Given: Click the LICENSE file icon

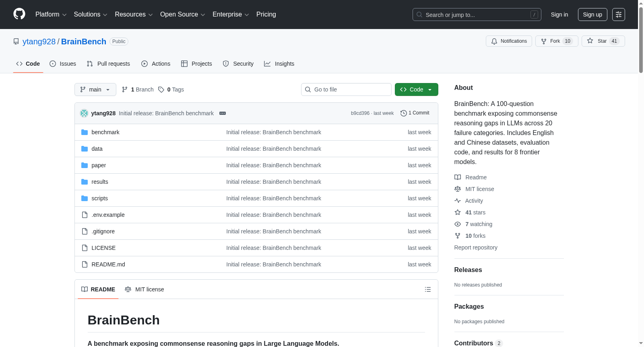Looking at the screenshot, I should 85,248.
